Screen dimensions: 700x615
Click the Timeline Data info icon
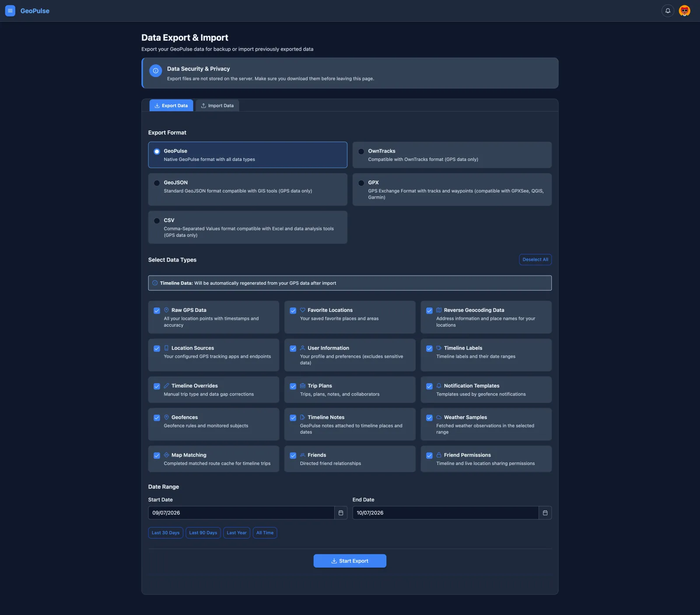point(155,283)
